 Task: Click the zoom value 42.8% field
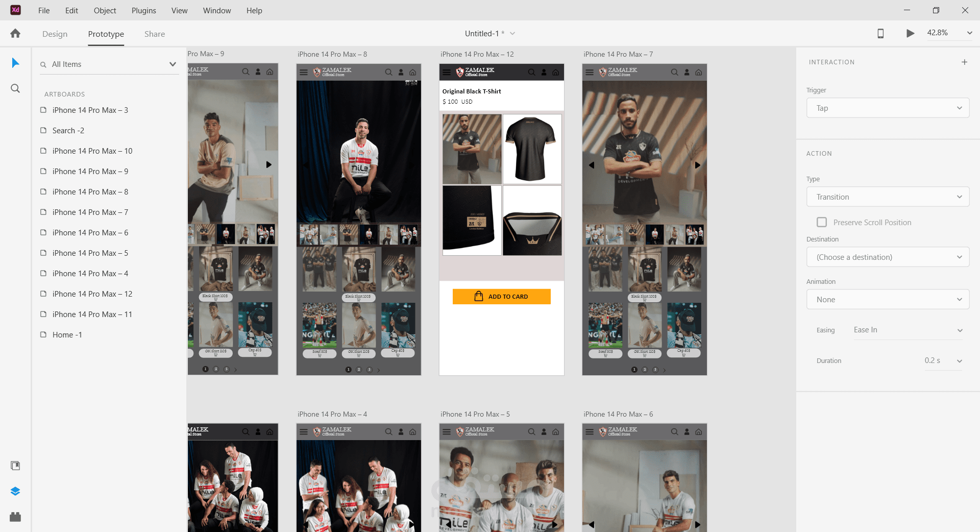938,33
